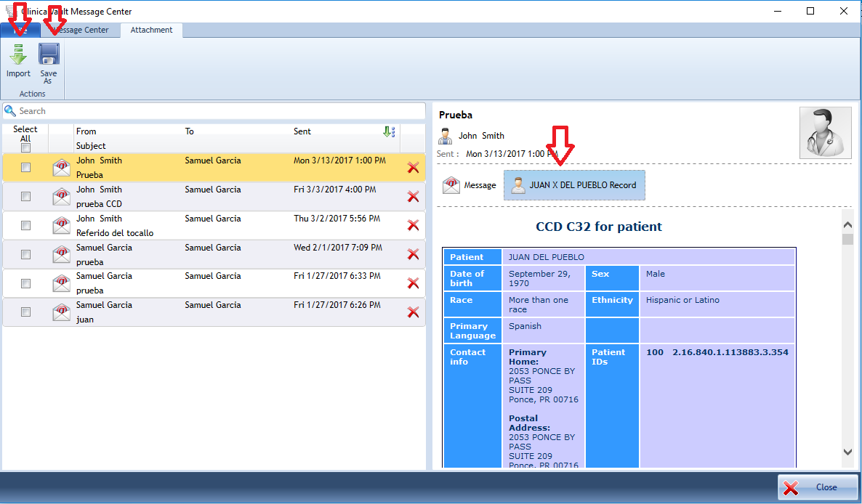Sort messages by the From column header
Viewport: 862px width, 504px height.
[x=86, y=131]
